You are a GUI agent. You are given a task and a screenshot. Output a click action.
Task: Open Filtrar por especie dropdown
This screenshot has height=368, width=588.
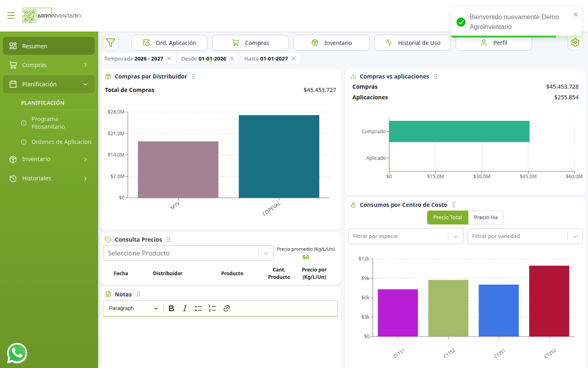click(406, 236)
